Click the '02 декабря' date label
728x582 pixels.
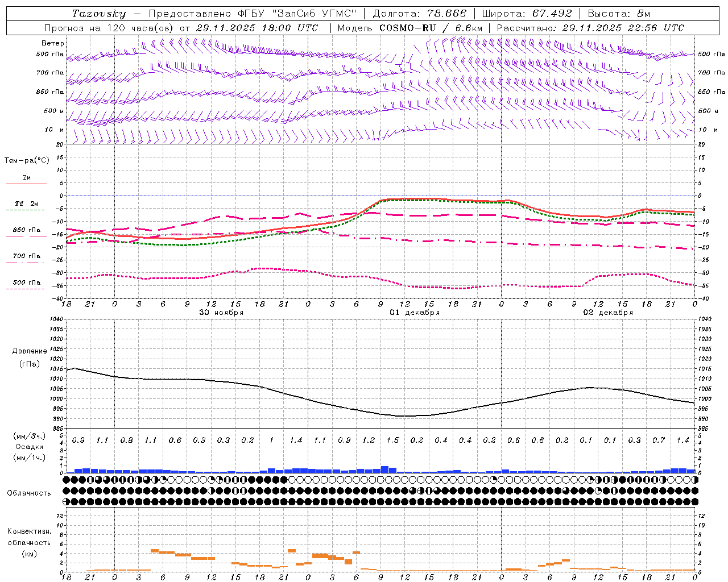(x=608, y=313)
